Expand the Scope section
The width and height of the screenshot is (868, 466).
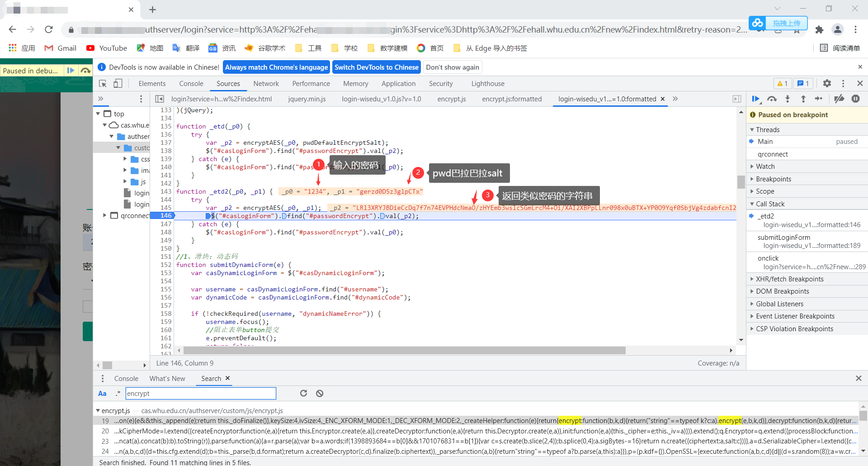click(752, 191)
